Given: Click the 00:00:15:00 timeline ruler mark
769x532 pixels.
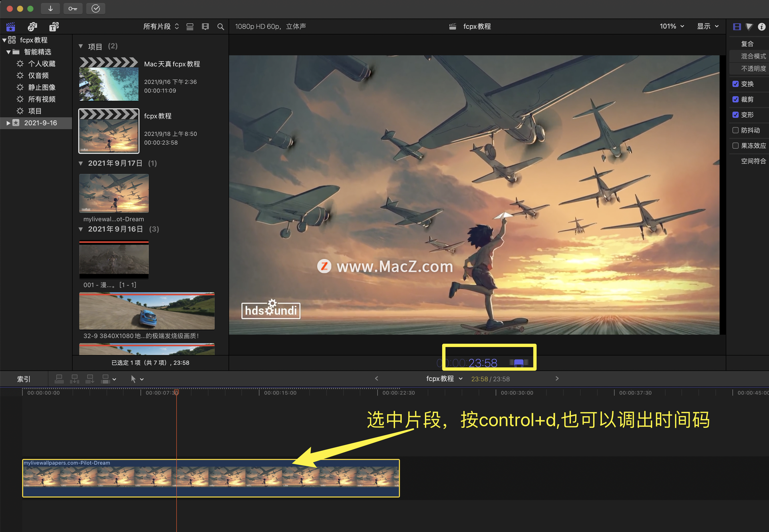Looking at the screenshot, I should (x=280, y=393).
